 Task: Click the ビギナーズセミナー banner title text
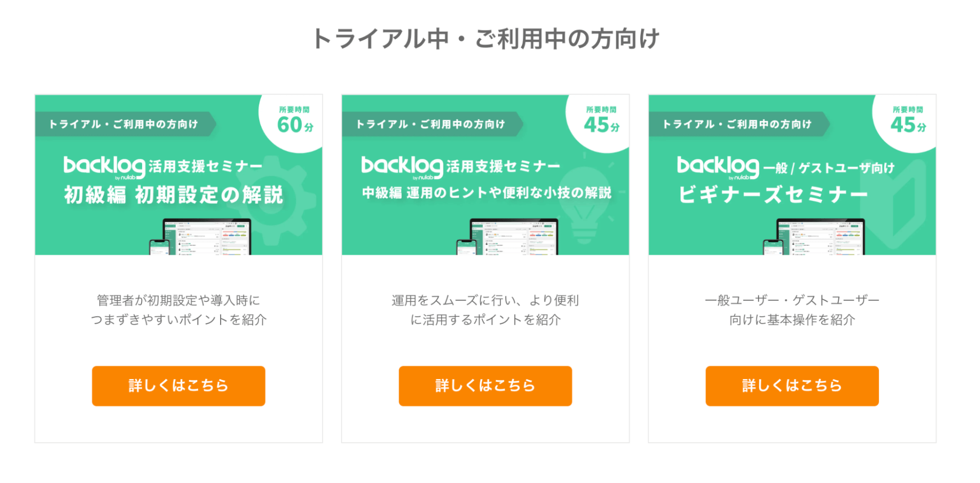click(x=773, y=195)
